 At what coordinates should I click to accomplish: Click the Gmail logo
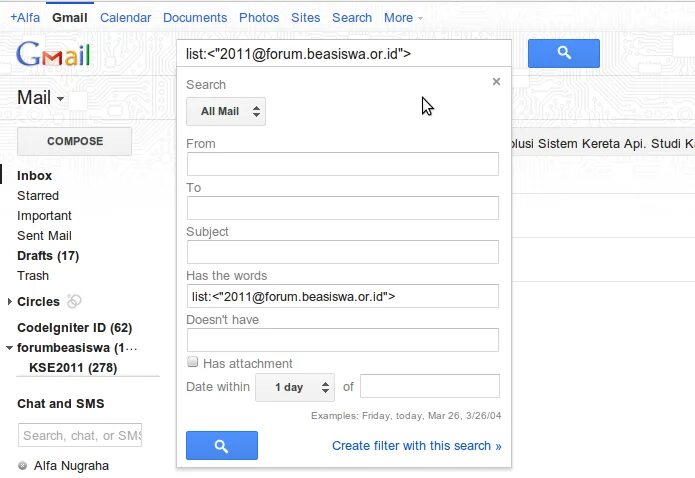(x=53, y=54)
